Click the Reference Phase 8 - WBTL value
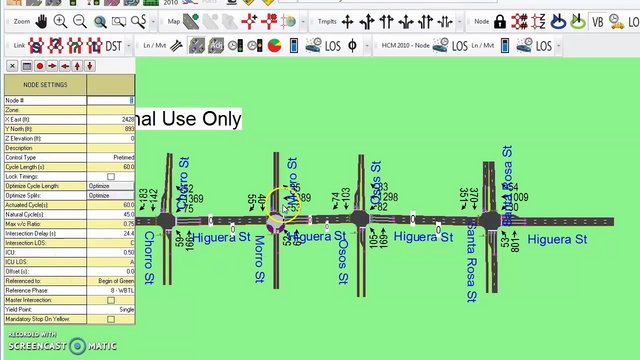 pos(111,290)
